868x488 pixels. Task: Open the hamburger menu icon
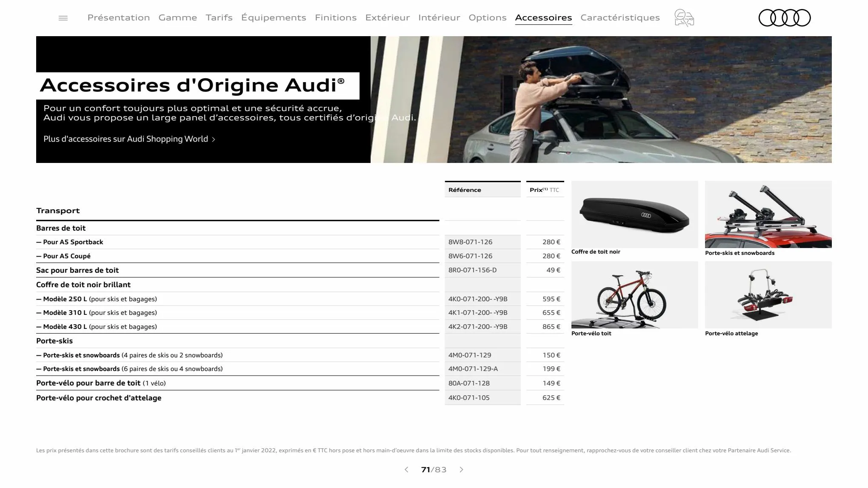63,18
